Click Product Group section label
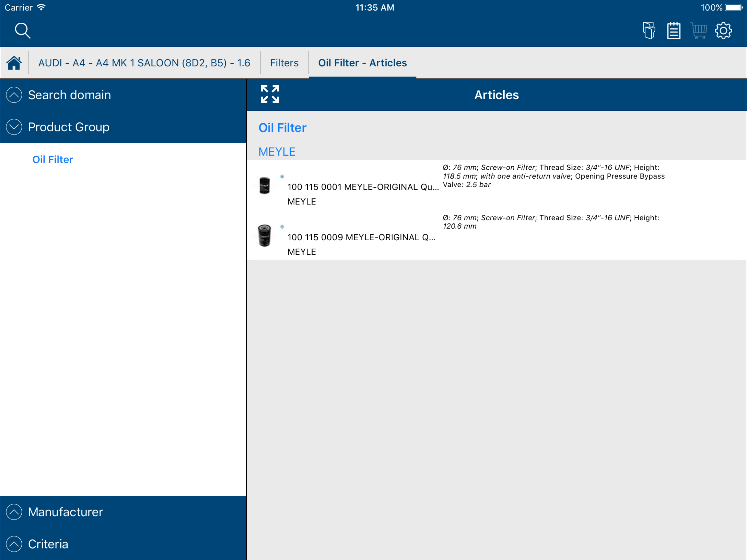The image size is (747, 560). pos(69,127)
